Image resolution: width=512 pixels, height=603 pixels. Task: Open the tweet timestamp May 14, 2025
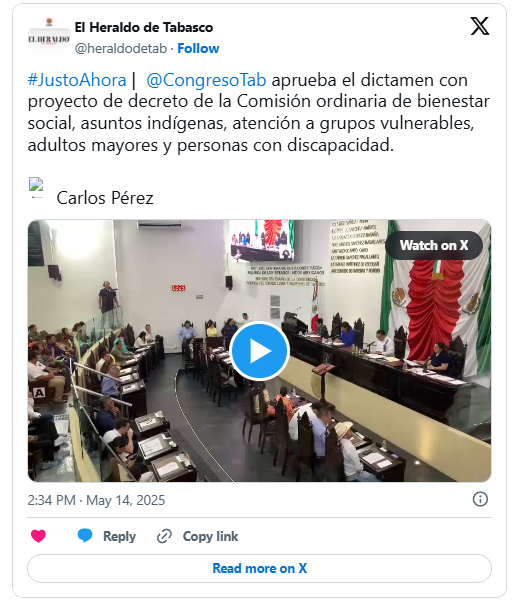pos(96,500)
